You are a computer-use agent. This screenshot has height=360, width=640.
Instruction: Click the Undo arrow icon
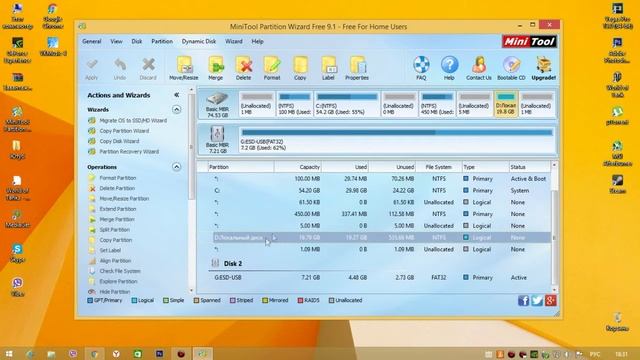click(x=120, y=64)
